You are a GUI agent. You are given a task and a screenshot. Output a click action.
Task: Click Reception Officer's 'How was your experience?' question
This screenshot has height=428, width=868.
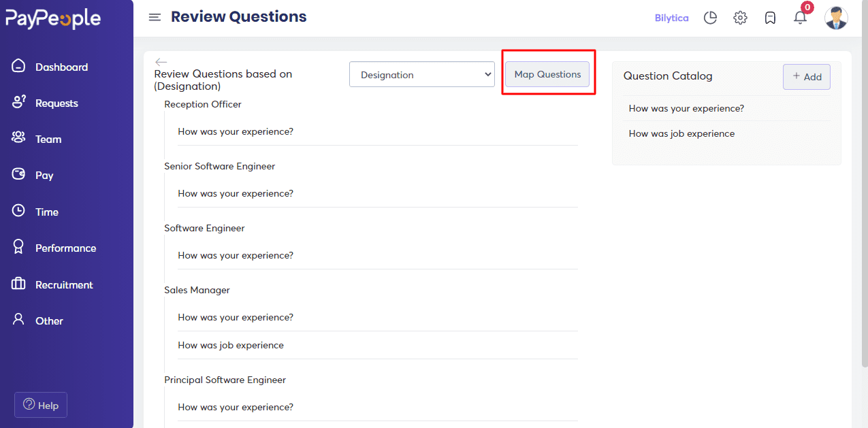[236, 131]
